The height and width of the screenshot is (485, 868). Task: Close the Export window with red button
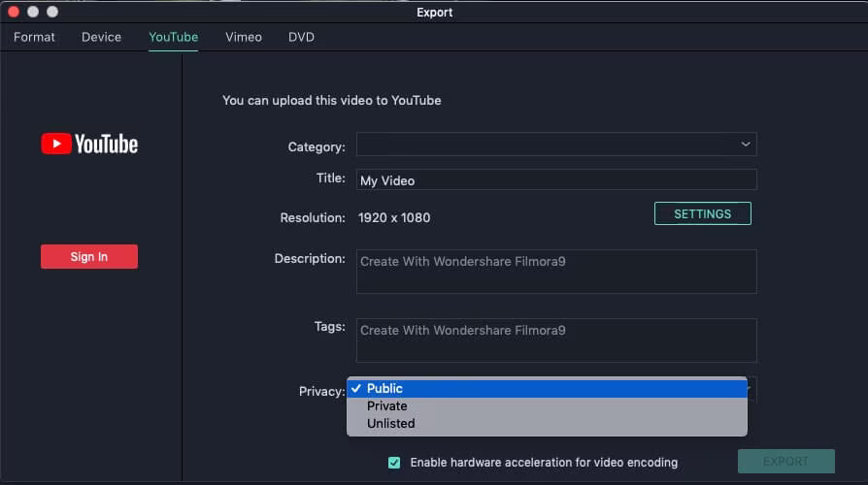[x=14, y=13]
